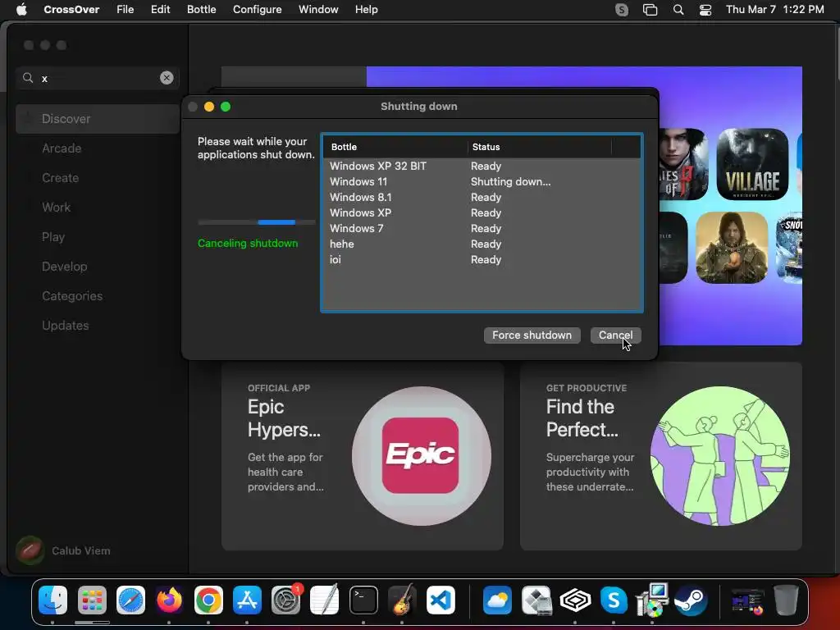
Task: Select the Windows 8.1 bottle row
Action: tap(482, 197)
